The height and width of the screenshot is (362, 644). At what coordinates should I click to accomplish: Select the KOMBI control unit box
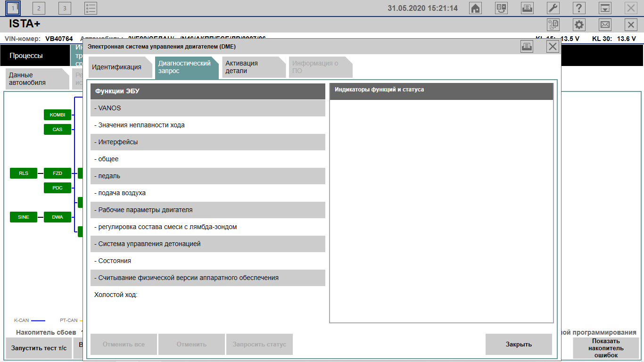58,115
